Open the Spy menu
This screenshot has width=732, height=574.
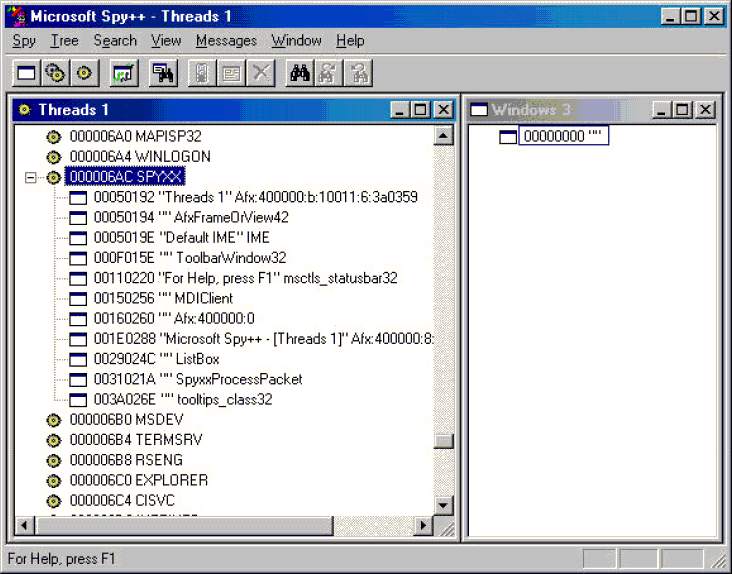pyautogui.click(x=24, y=41)
